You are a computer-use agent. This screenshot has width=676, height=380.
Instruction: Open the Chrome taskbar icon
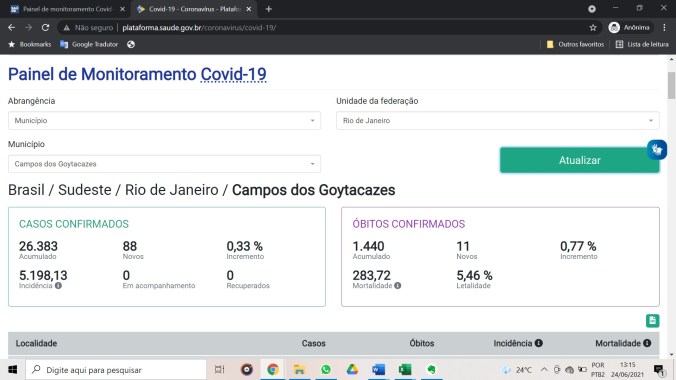point(272,370)
